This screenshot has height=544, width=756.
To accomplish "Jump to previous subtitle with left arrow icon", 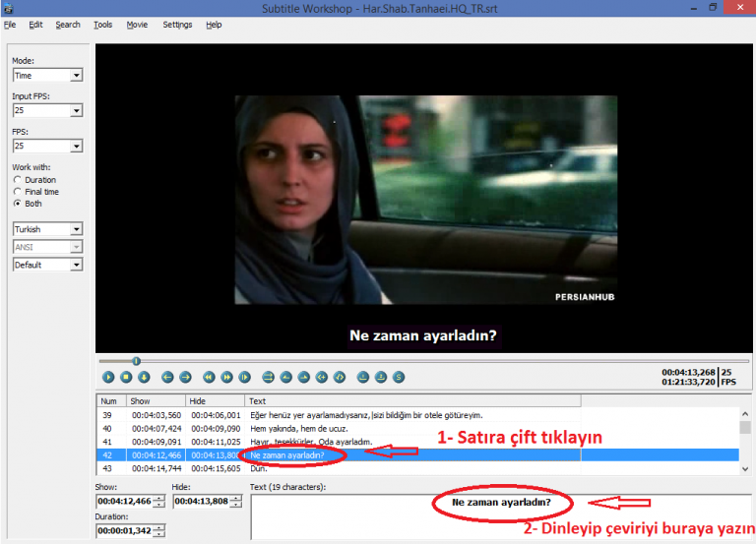I will tap(167, 378).
